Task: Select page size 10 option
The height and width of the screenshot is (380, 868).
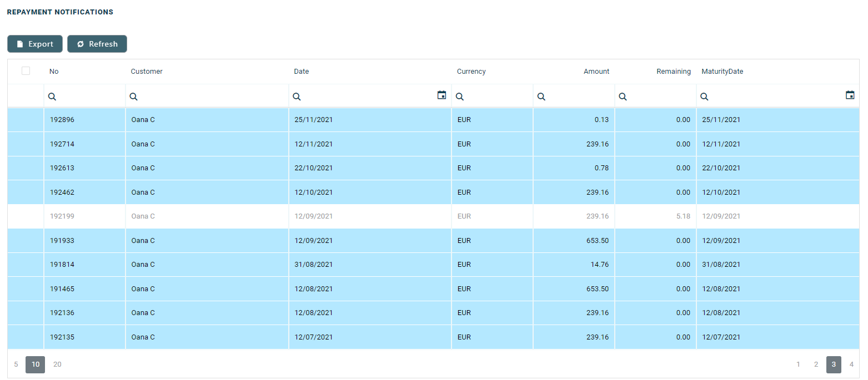Action: click(x=36, y=364)
